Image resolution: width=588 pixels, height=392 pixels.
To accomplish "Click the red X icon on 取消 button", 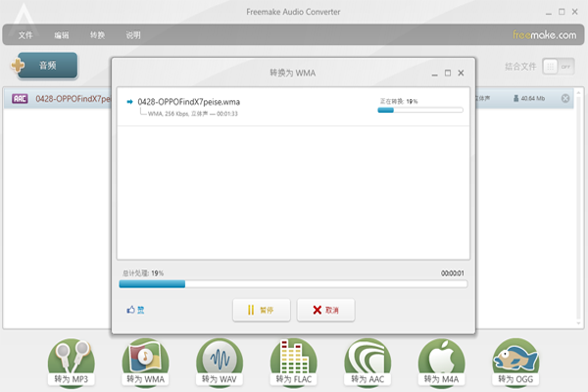I will 318,310.
